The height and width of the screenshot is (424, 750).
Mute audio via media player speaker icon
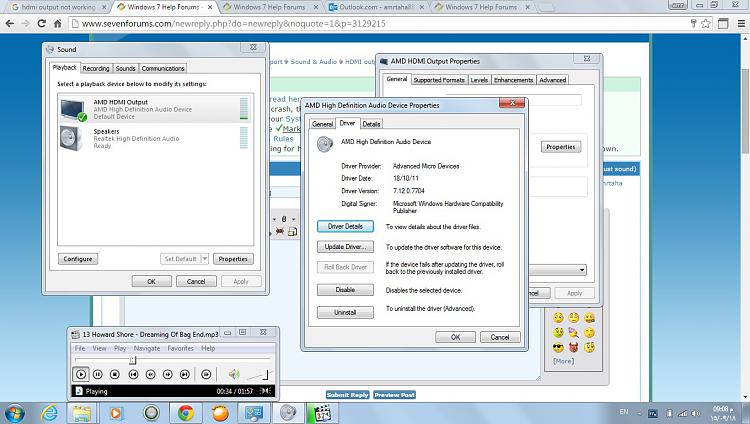pyautogui.click(x=234, y=374)
